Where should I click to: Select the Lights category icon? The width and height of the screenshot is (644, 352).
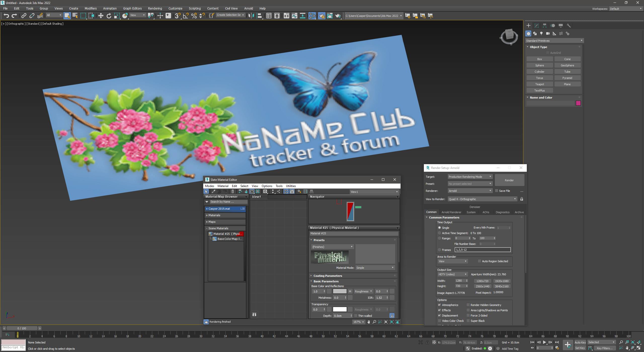tap(541, 33)
